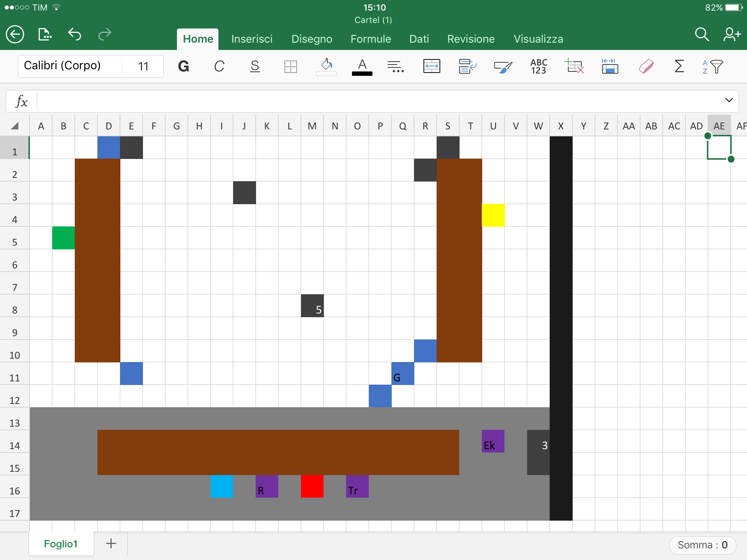The image size is (747, 560).
Task: Add a new sheet with plus button
Action: [x=111, y=544]
